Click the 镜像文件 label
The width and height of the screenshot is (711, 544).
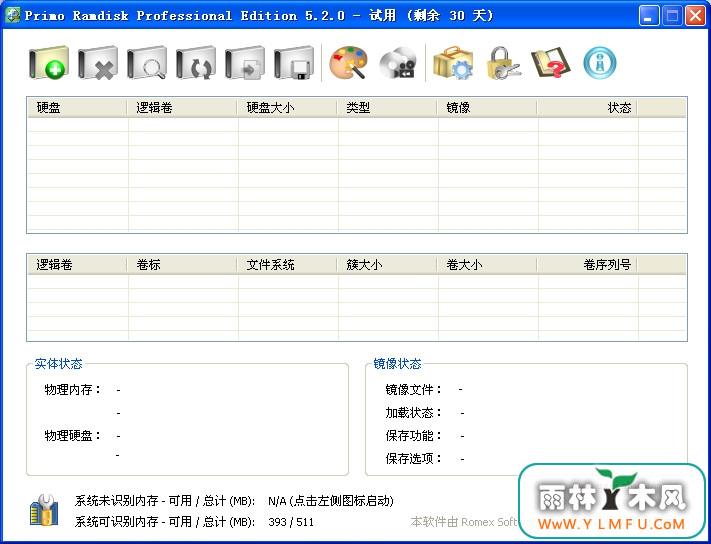pos(414,390)
